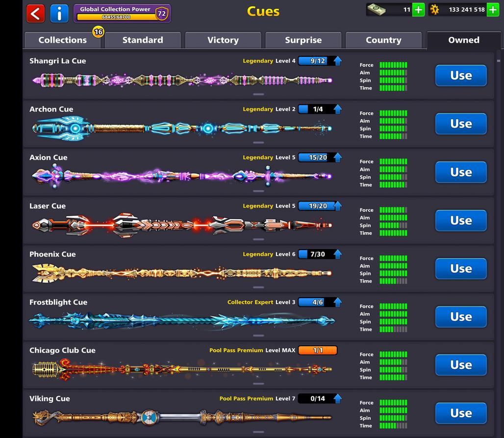Viewport: 504px width, 438px height.
Task: Switch to the Collections tab
Action: (63, 40)
